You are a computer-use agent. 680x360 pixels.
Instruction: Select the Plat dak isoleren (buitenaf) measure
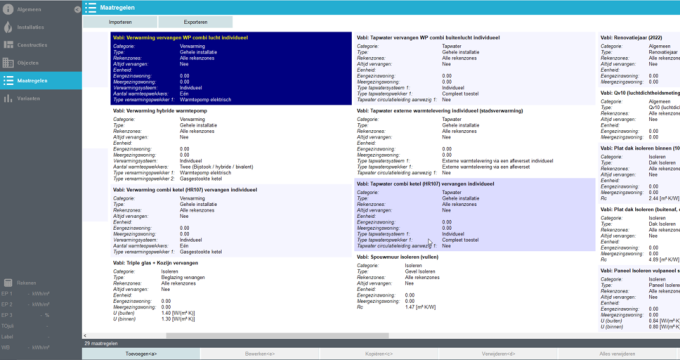[x=639, y=234]
